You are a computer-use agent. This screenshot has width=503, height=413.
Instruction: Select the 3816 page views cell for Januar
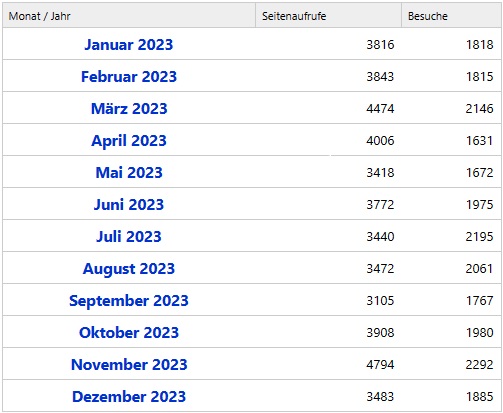tap(380, 44)
